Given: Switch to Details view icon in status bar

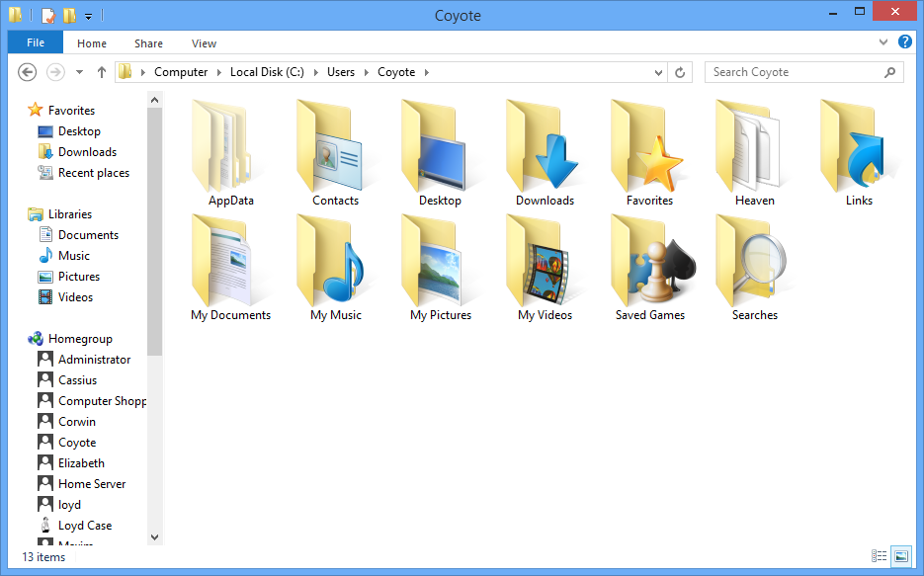Looking at the screenshot, I should (x=879, y=556).
